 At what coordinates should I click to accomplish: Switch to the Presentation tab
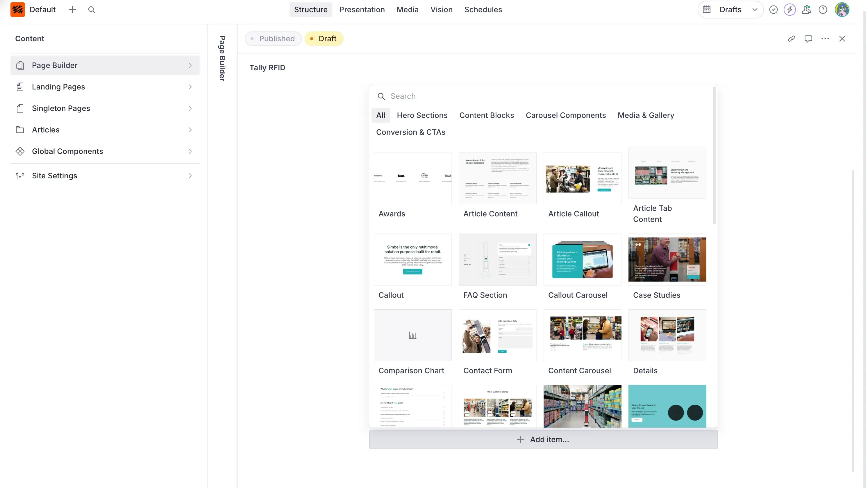click(362, 9)
